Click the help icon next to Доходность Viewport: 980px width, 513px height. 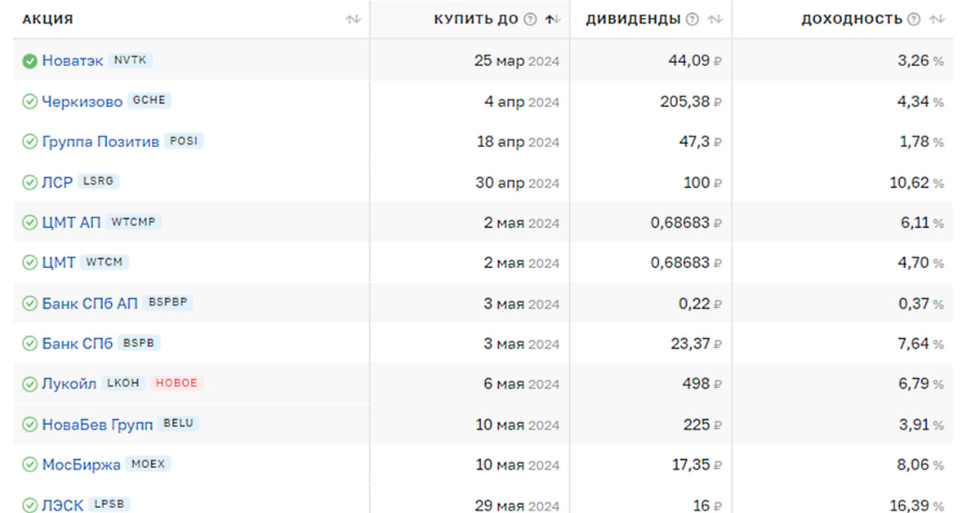(x=914, y=20)
